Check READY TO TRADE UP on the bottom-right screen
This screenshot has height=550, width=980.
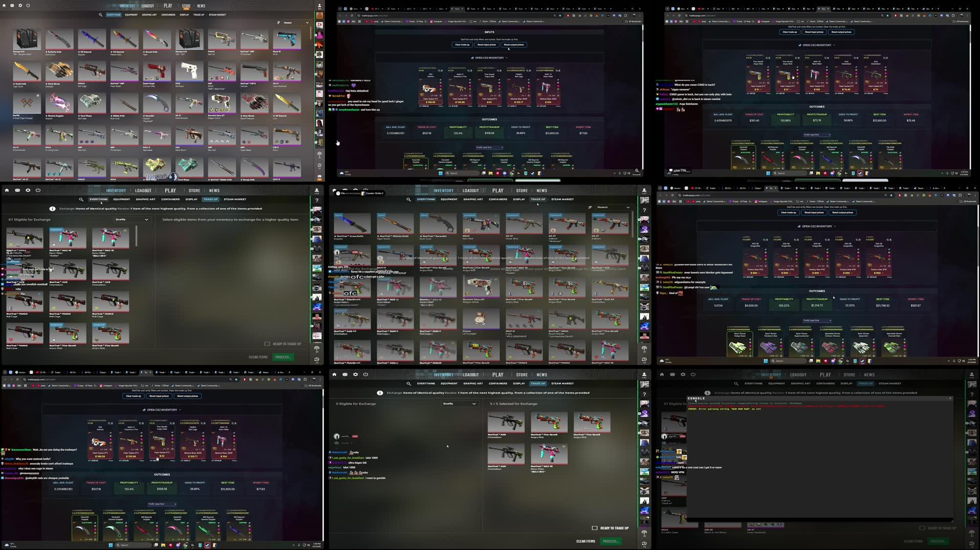pos(921,527)
